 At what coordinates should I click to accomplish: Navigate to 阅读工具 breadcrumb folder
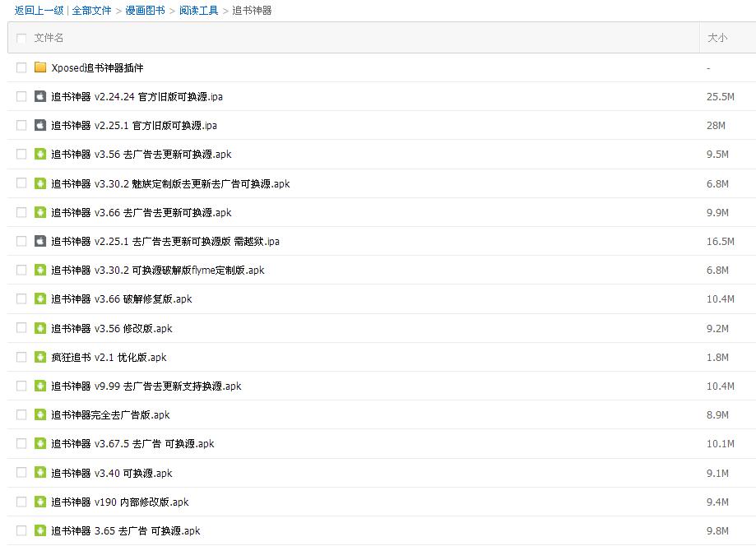click(x=199, y=11)
